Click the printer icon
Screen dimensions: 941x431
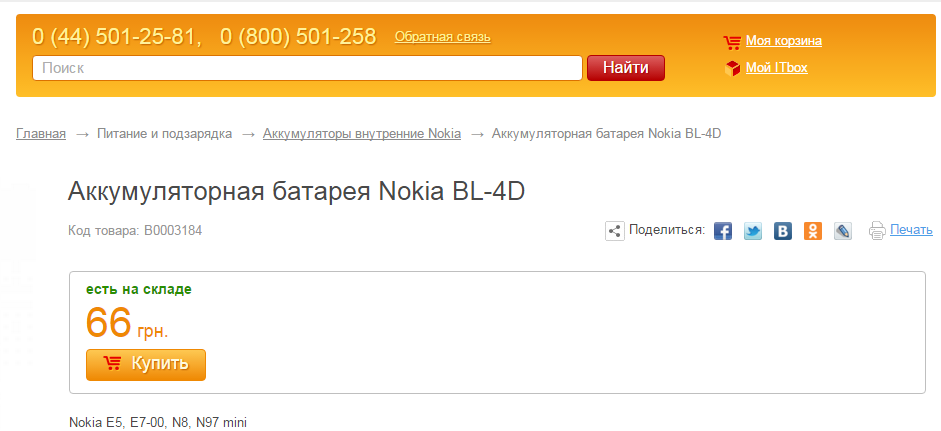click(877, 231)
